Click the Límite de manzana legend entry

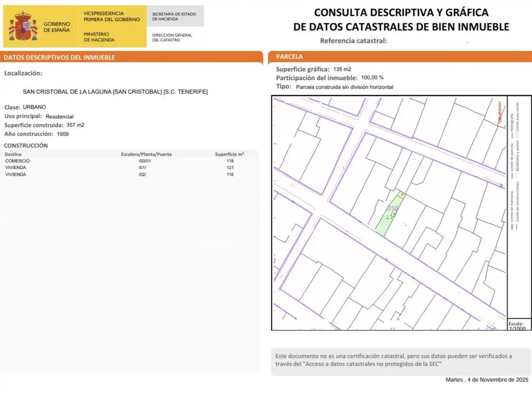coord(512,210)
